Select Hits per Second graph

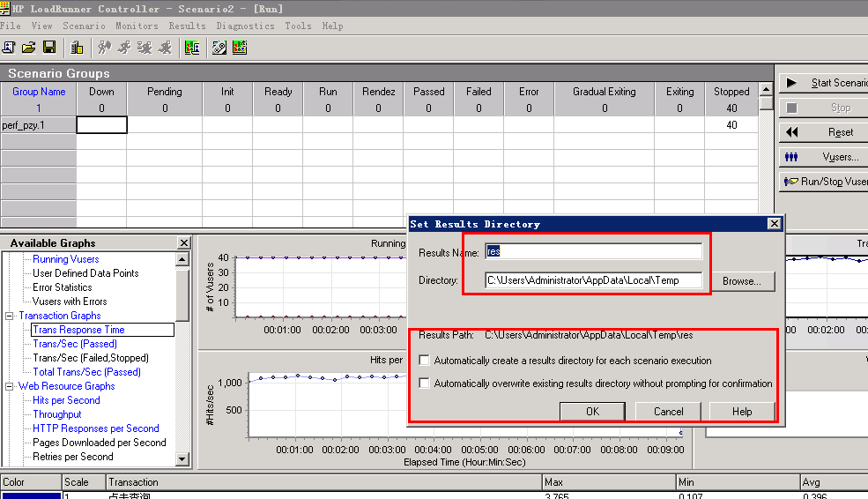pyautogui.click(x=66, y=400)
